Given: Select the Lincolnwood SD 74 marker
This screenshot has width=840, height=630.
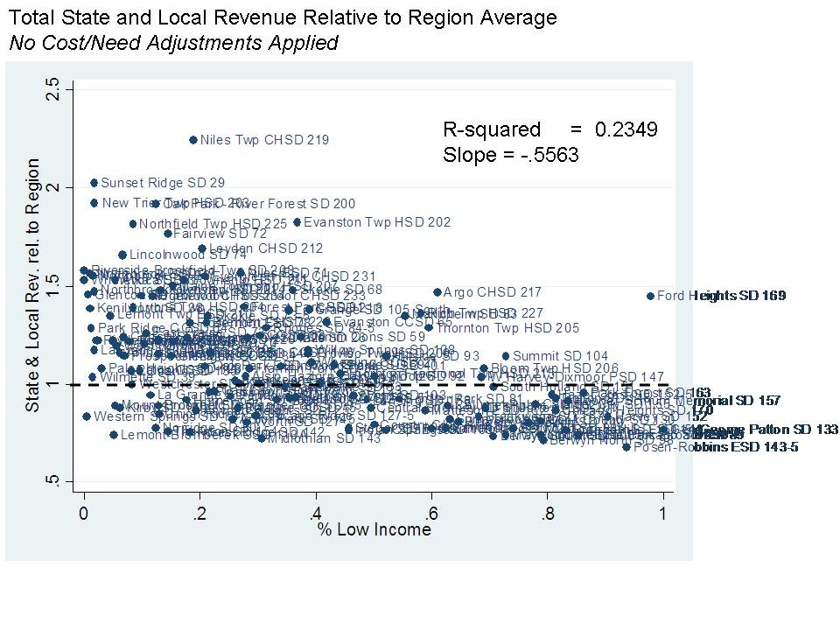Looking at the screenshot, I should [122, 255].
